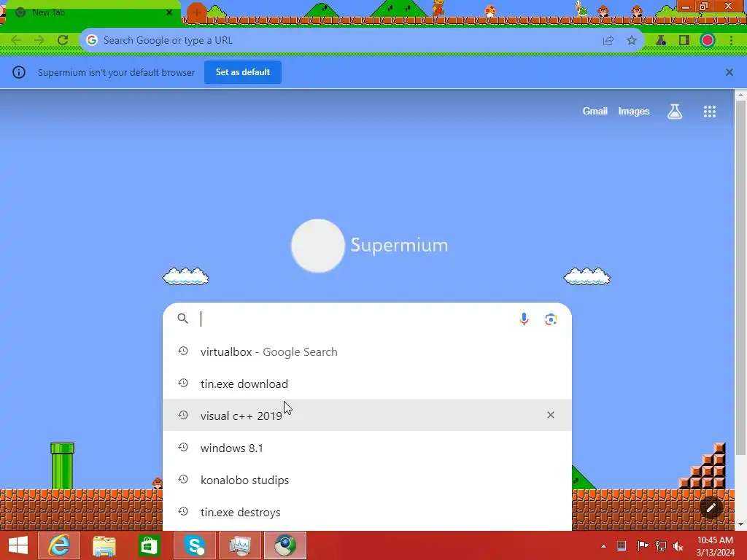Select the virtualbox search suggestion
This screenshot has height=560, width=747.
(x=367, y=352)
